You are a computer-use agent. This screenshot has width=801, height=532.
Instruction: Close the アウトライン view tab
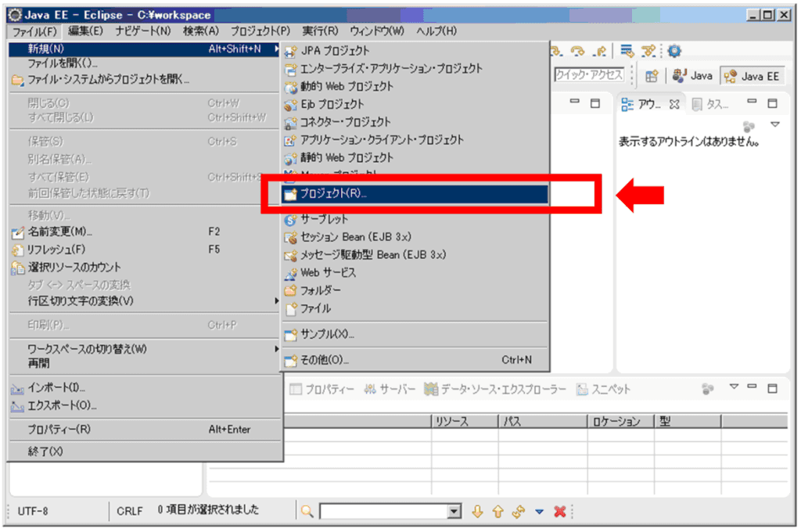tap(674, 105)
